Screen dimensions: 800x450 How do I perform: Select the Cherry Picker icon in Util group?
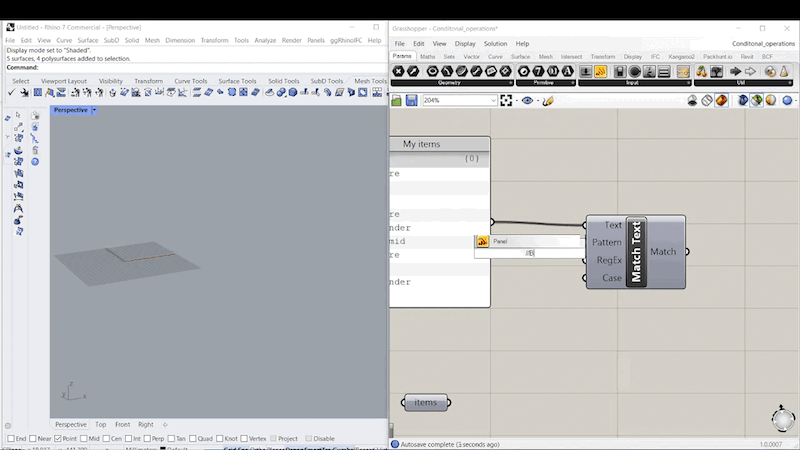click(x=702, y=71)
